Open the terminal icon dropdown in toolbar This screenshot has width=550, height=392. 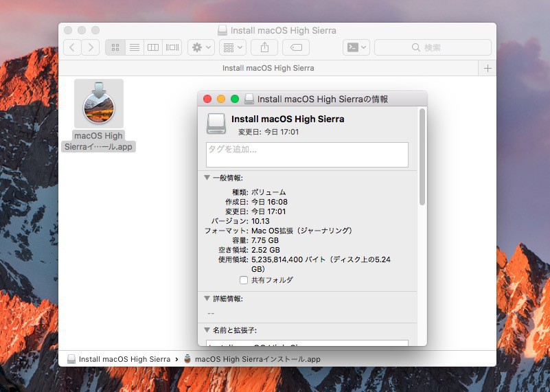coord(356,47)
